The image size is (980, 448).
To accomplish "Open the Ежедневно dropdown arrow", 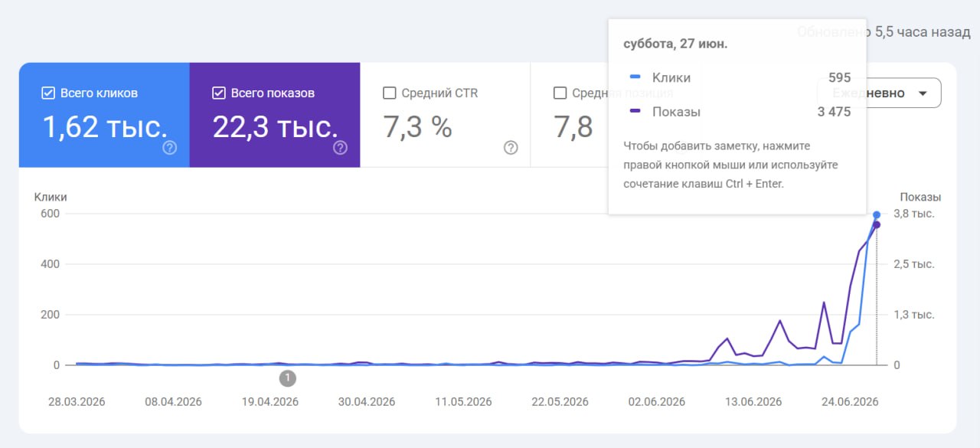I will (923, 93).
